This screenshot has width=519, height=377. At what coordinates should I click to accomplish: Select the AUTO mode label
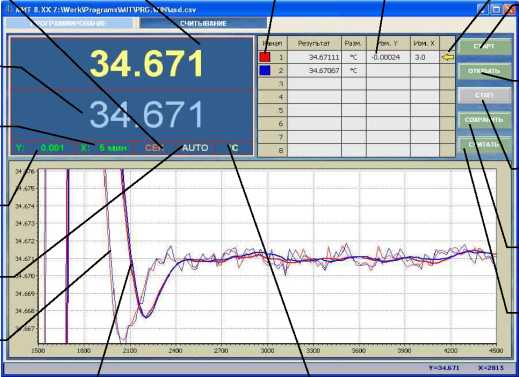click(195, 148)
